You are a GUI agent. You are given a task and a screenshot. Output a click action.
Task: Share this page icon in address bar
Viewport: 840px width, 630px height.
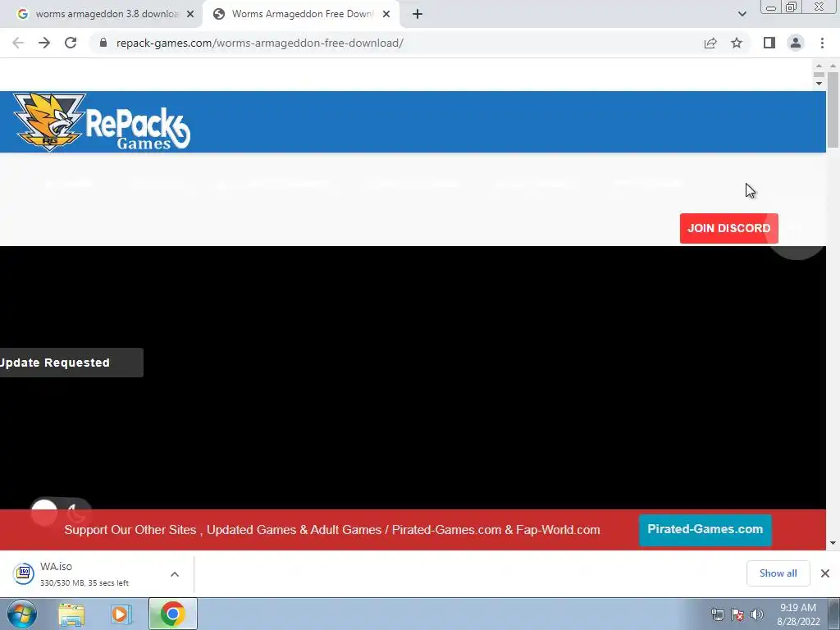click(x=710, y=43)
